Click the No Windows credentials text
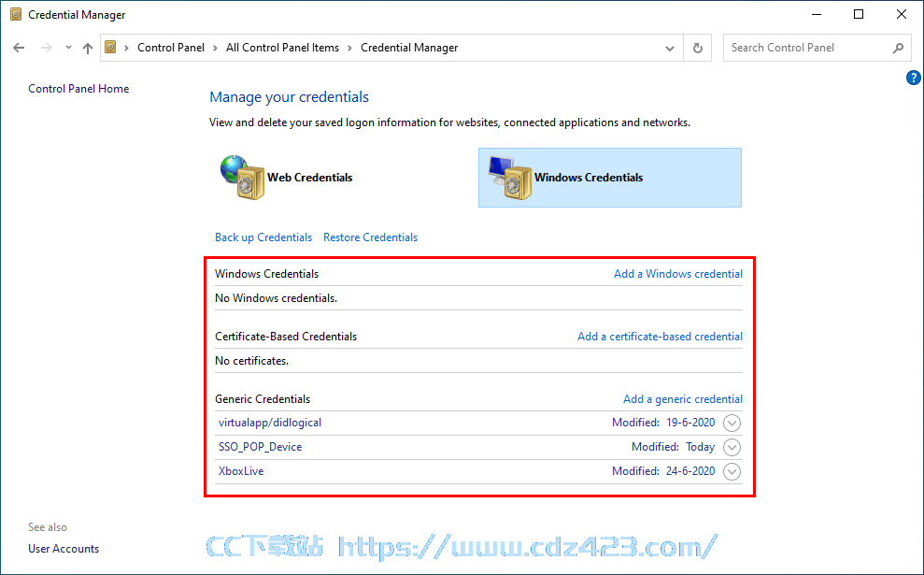924x575 pixels. (x=276, y=298)
